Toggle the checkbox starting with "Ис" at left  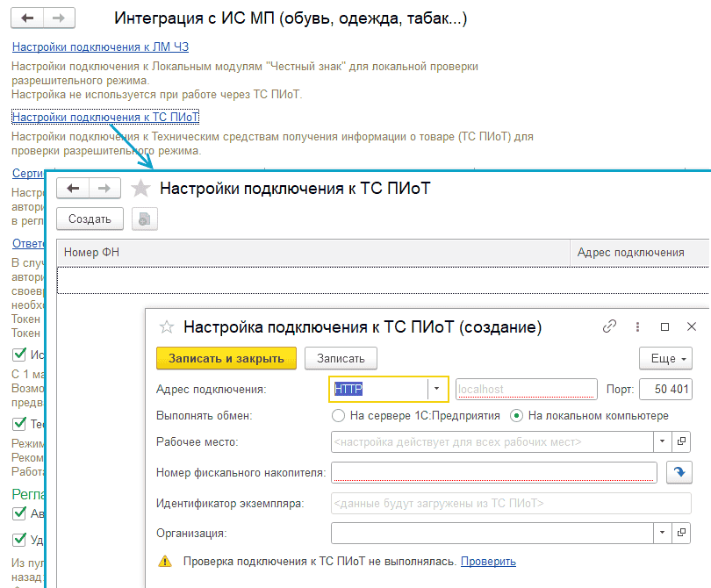[x=18, y=355]
